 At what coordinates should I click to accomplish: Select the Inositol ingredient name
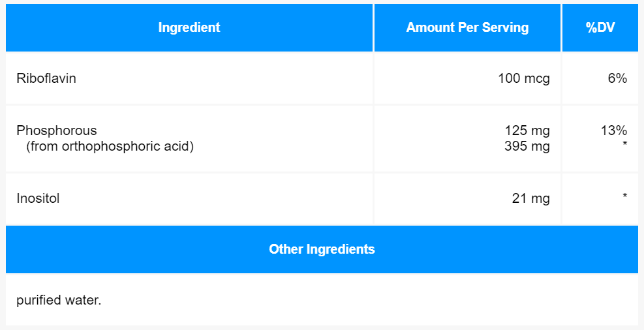click(x=38, y=198)
